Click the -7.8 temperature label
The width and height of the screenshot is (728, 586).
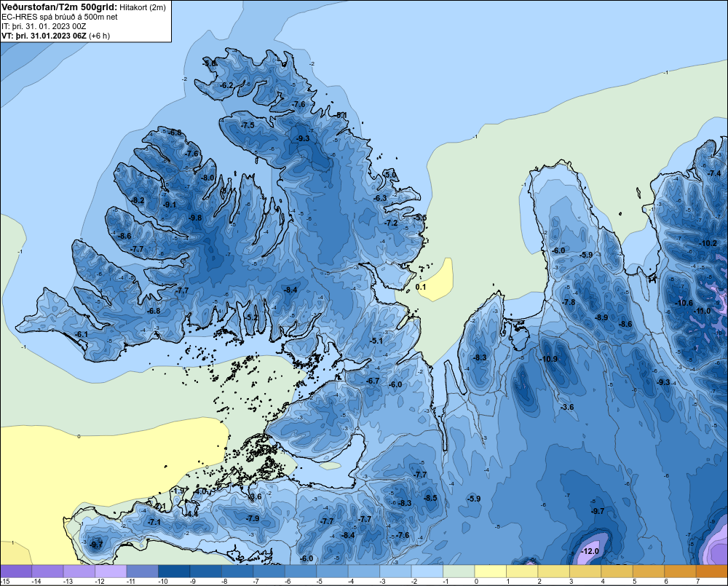pos(569,302)
